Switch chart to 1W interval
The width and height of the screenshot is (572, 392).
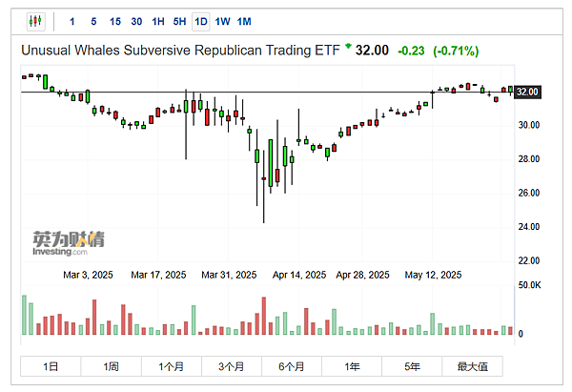point(222,22)
